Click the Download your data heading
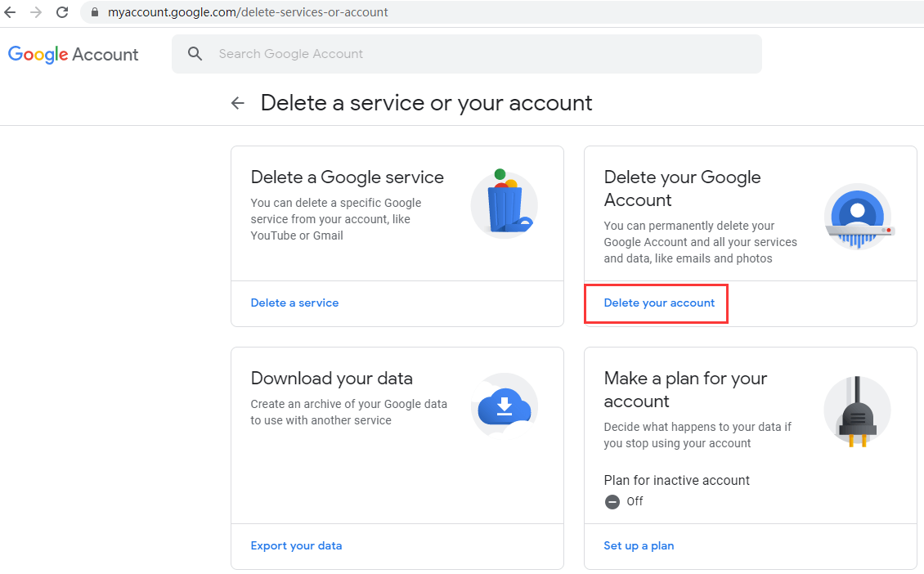 (332, 379)
